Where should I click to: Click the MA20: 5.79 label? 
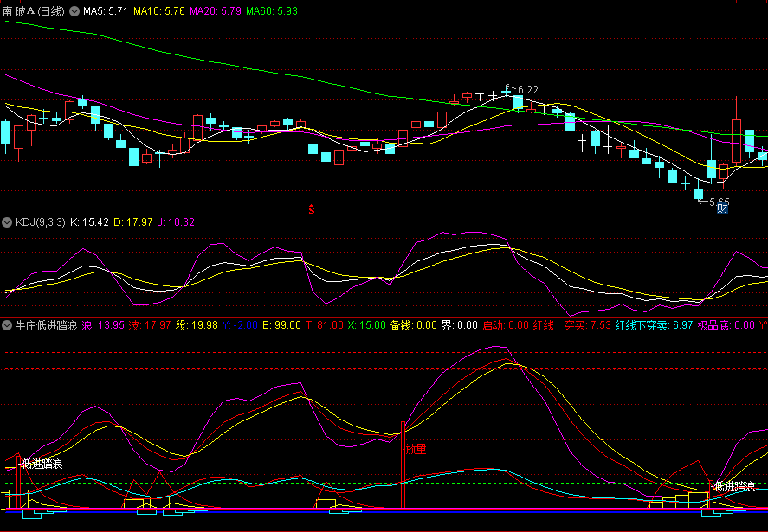click(215, 11)
